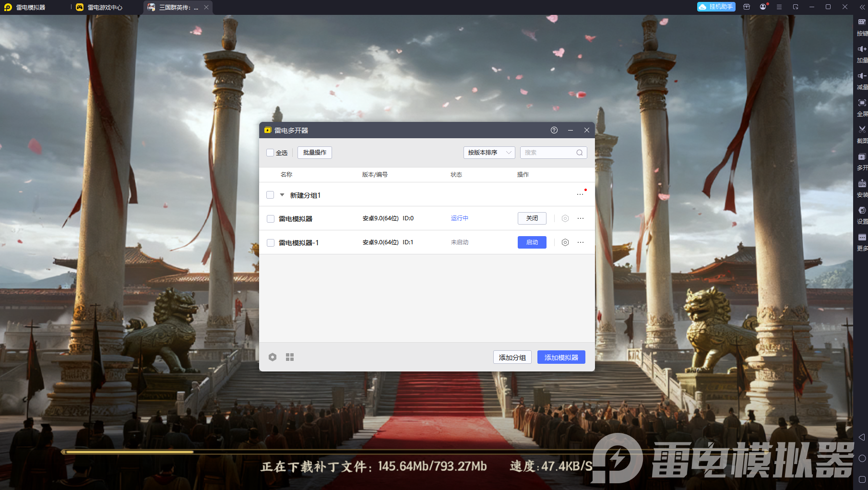Switch to grid view in the multi-instance dialog
Screen dimensions: 868x490
tap(290, 357)
